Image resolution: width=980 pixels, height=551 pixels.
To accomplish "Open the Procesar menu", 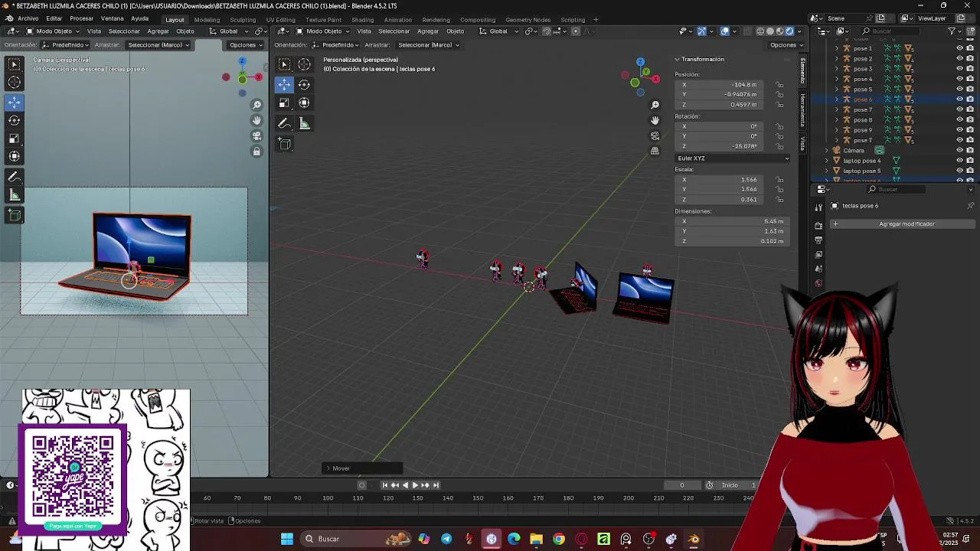I will [x=81, y=18].
